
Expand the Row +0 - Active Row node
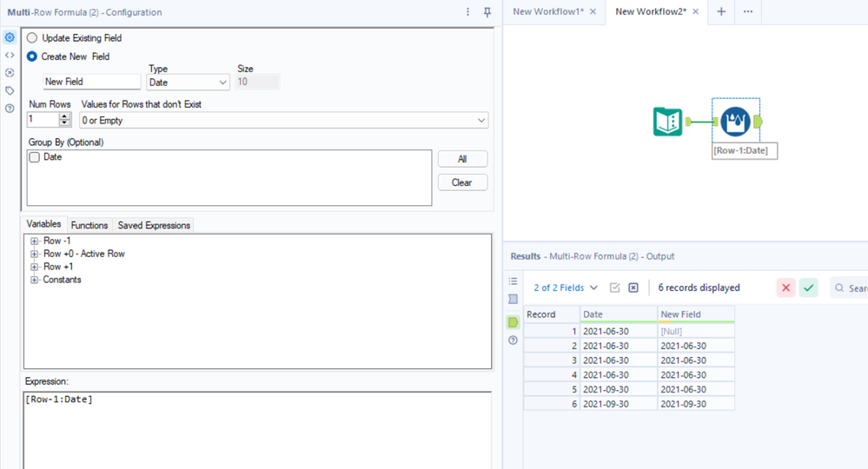(35, 254)
